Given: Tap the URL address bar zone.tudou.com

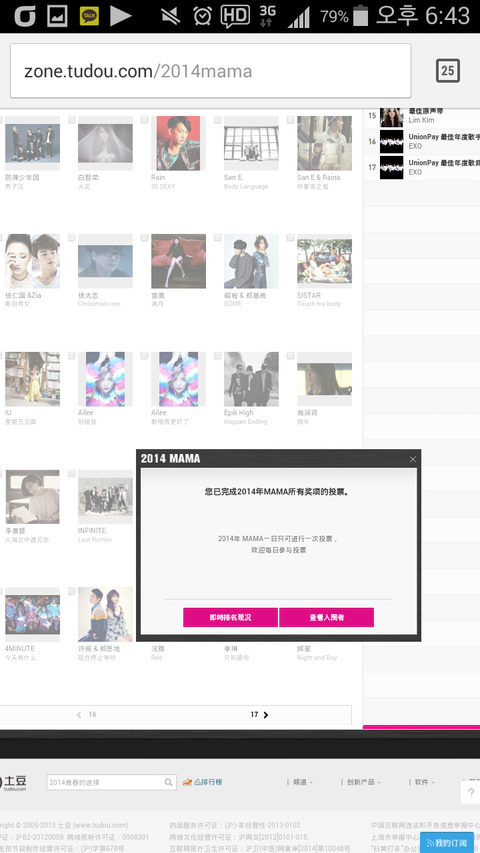Looking at the screenshot, I should click(x=211, y=71).
